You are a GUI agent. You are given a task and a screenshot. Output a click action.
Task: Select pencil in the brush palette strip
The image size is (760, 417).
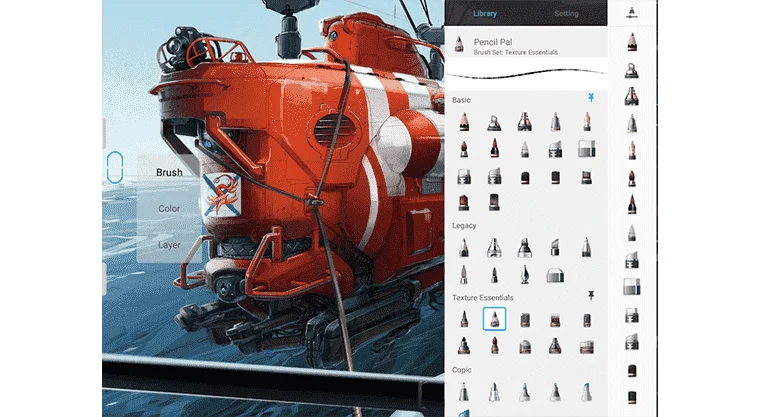click(x=632, y=42)
